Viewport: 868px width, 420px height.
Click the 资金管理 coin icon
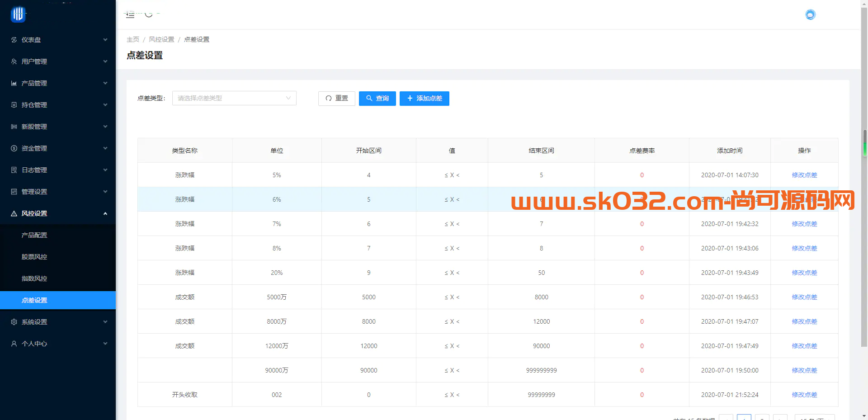[x=14, y=148]
